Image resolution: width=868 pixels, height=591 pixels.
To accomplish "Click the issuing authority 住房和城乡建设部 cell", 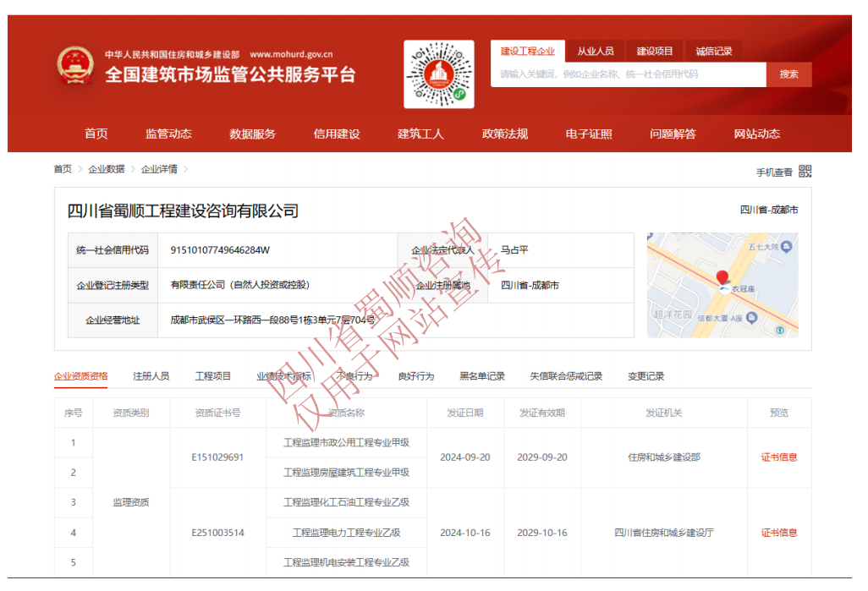I will [664, 457].
